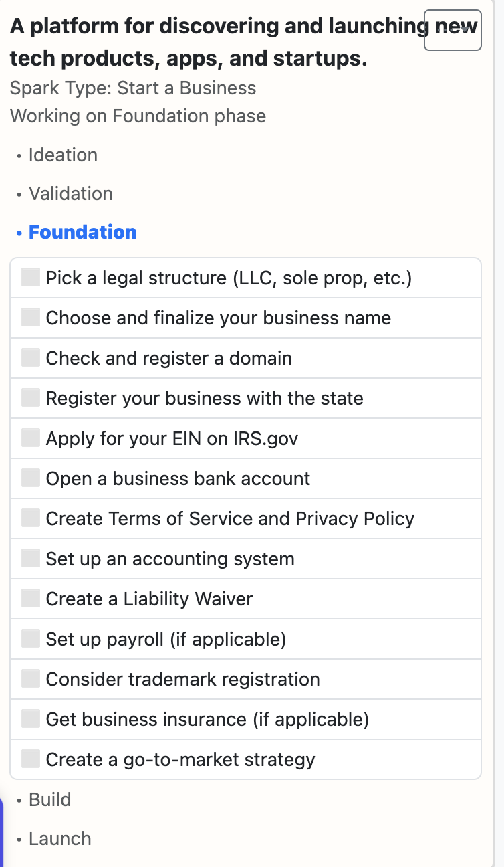Viewport: 504px width, 867px height.
Task: Tick 'Choose and finalize your business name'
Action: [31, 317]
